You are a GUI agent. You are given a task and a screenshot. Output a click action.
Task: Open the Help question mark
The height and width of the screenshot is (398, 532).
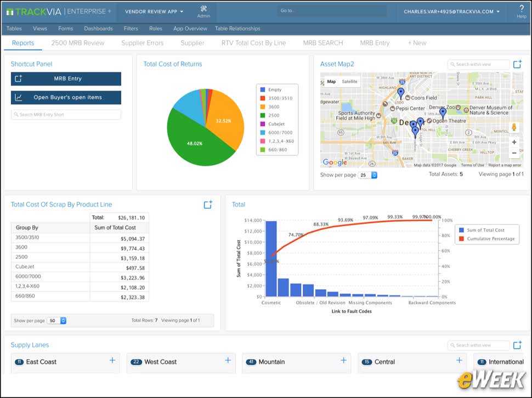pyautogui.click(x=522, y=11)
